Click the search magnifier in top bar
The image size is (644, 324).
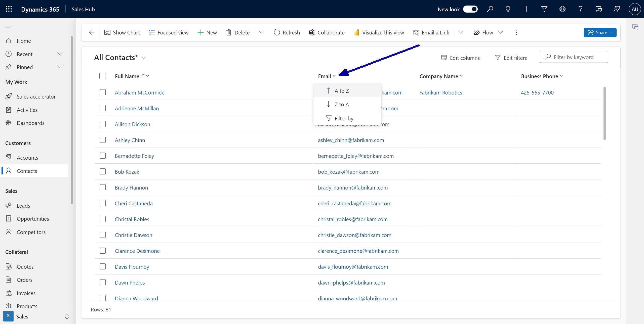pos(490,9)
